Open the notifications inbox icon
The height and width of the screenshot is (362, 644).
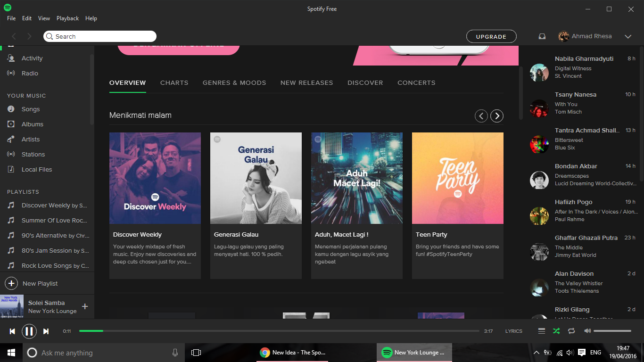(542, 36)
